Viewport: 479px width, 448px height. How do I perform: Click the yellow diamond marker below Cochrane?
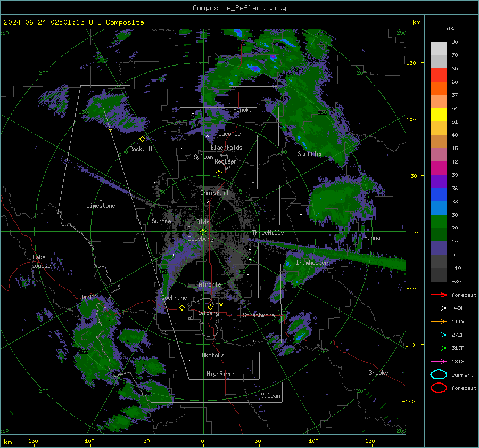point(182,307)
